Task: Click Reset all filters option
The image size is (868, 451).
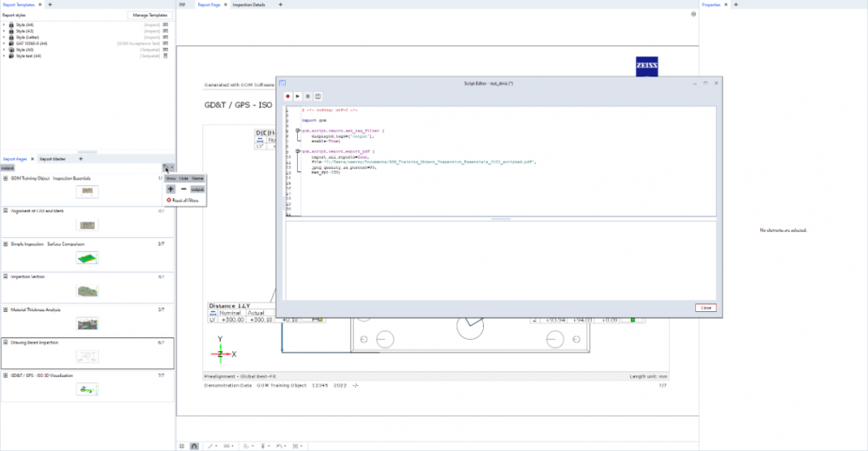Action: [182, 200]
